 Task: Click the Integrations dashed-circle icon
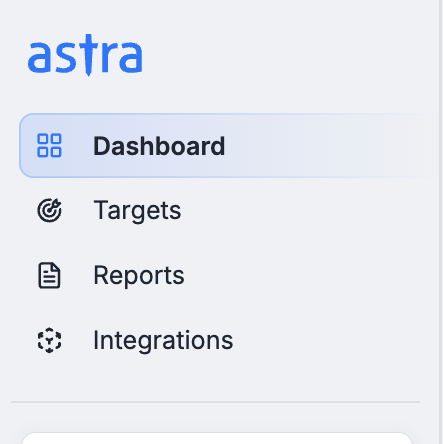click(49, 340)
